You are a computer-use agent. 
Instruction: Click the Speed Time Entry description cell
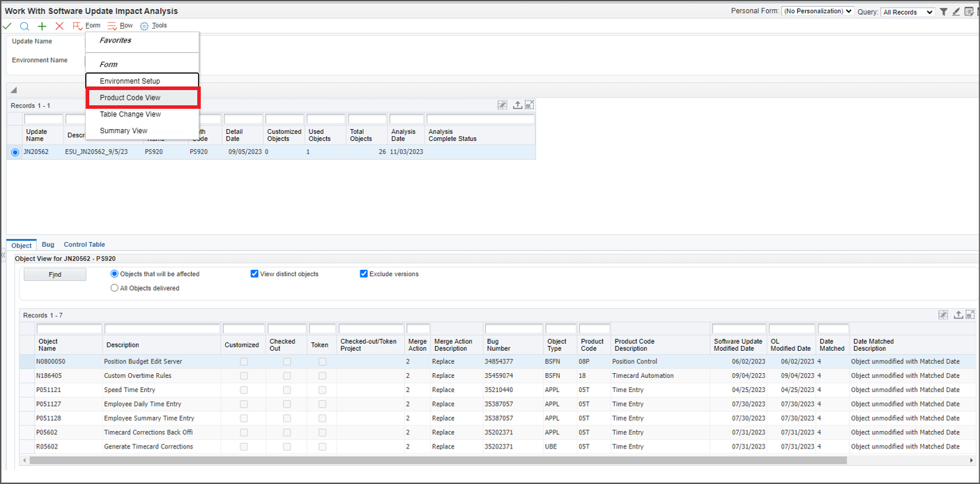[x=162, y=390]
